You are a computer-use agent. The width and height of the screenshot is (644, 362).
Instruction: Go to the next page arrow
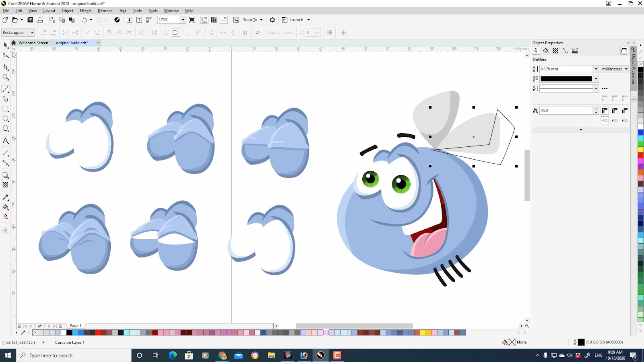50,326
